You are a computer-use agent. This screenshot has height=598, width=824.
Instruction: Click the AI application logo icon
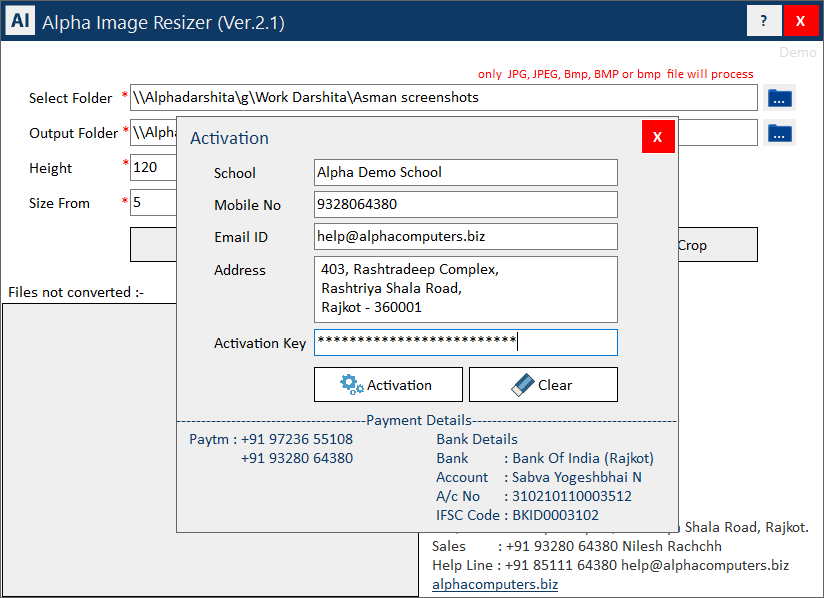tap(20, 20)
